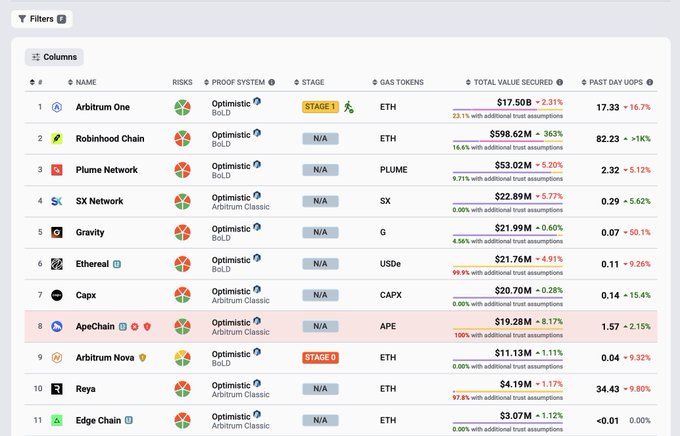
Task: Sort by STAGE column header
Action: [x=309, y=82]
